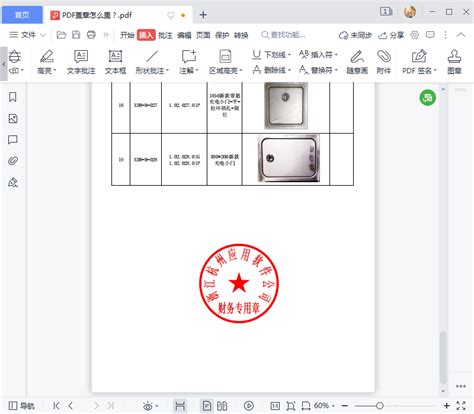Click the 分享 share button

tap(391, 35)
